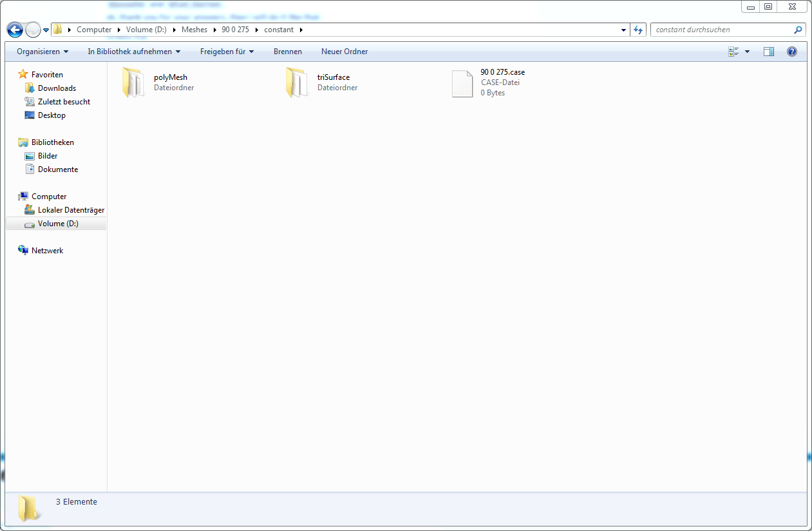
Task: Click the Downloads folder icon
Action: pyautogui.click(x=30, y=88)
